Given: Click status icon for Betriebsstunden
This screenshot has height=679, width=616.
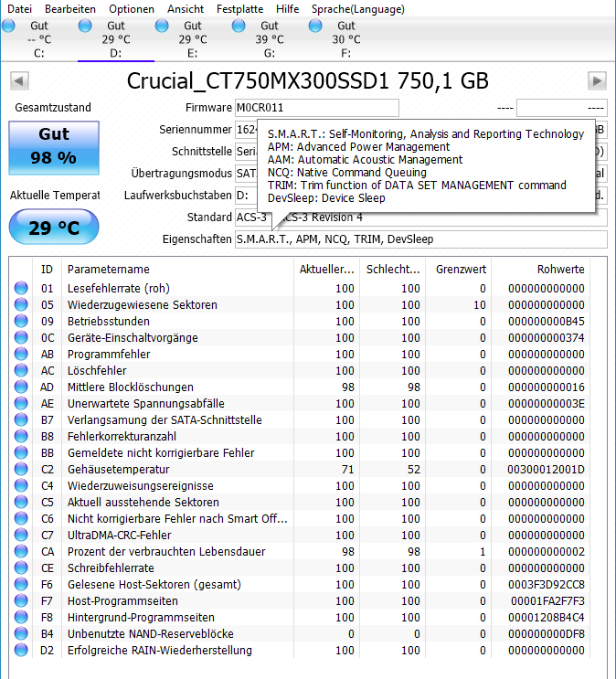Looking at the screenshot, I should [21, 321].
